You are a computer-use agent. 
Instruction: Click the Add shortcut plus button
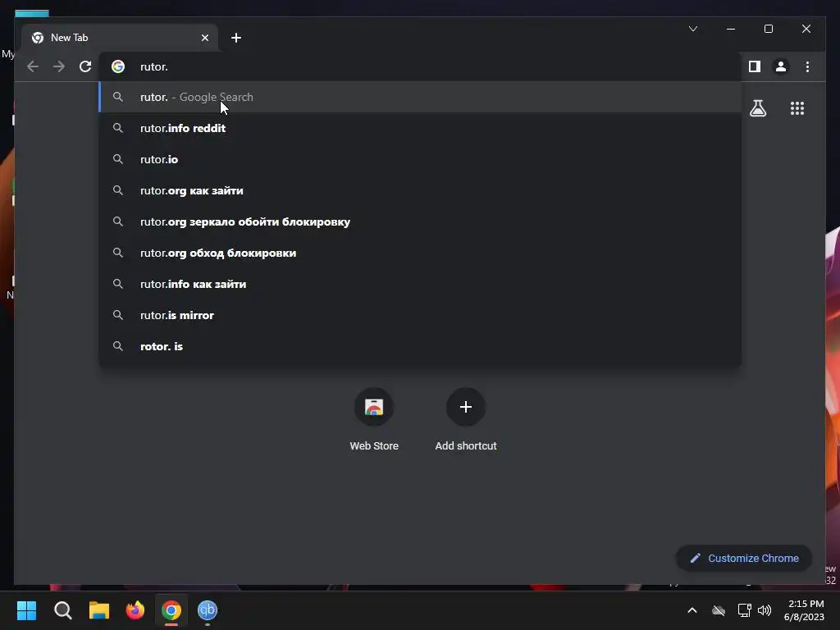point(466,407)
